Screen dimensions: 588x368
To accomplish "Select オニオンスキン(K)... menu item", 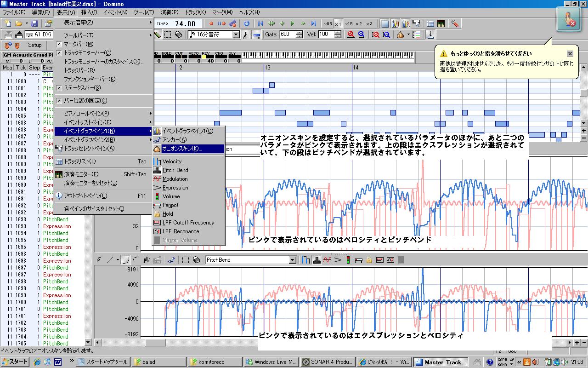I will pos(181,149).
